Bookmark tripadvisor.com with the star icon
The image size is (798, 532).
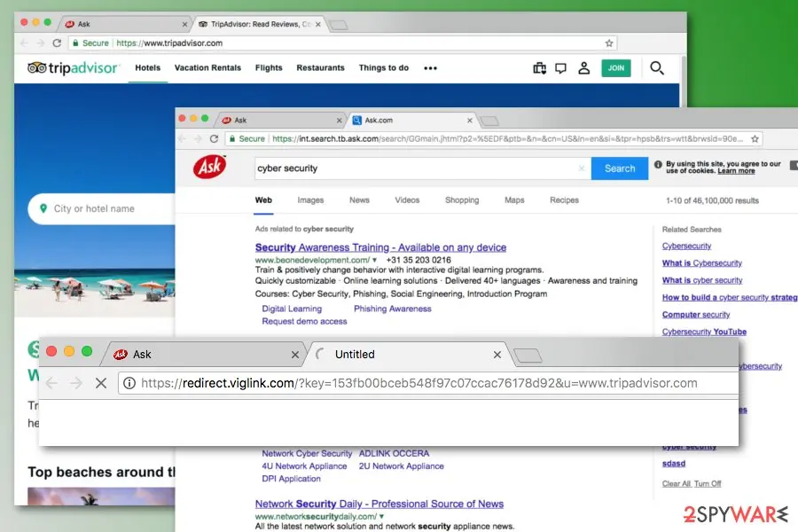608,43
